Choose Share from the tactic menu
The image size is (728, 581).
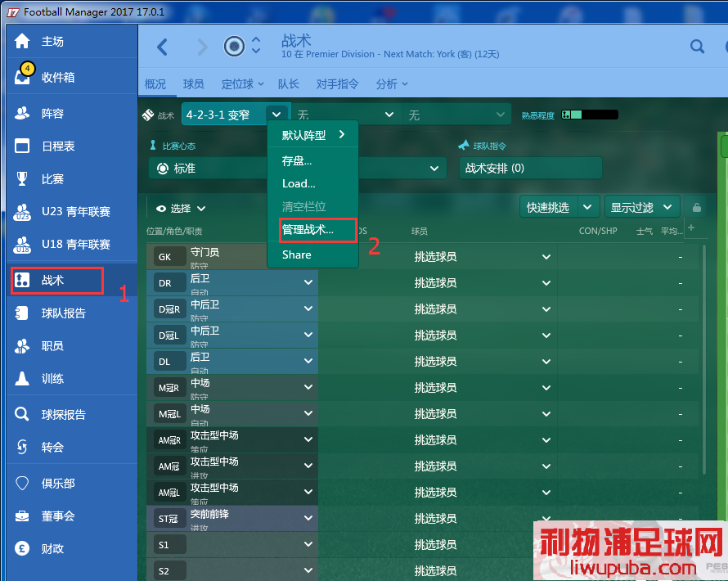click(x=312, y=254)
